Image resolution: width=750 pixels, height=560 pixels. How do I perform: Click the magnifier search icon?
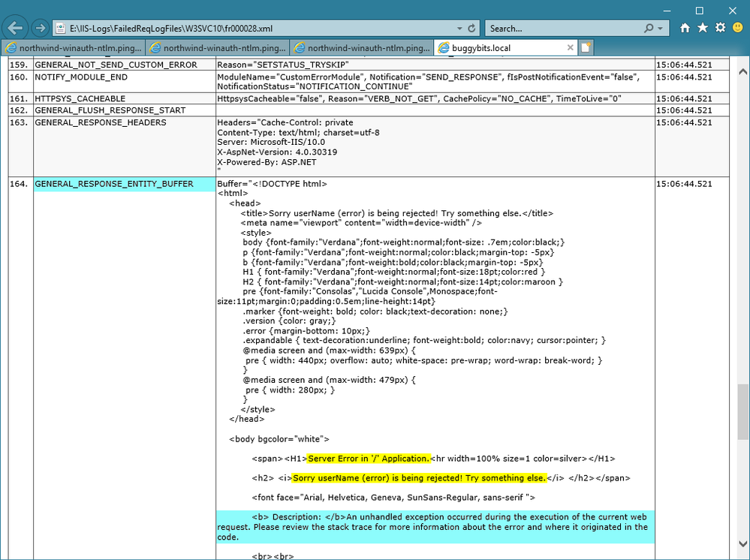coord(649,29)
